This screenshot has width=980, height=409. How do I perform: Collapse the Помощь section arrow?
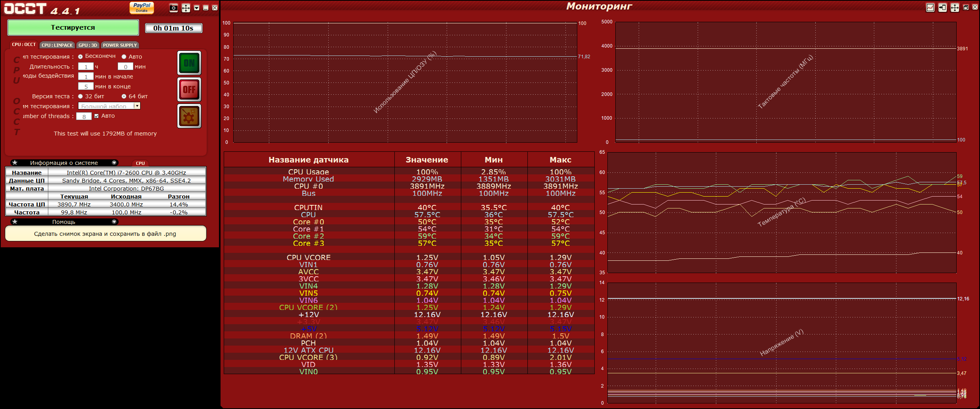point(114,222)
